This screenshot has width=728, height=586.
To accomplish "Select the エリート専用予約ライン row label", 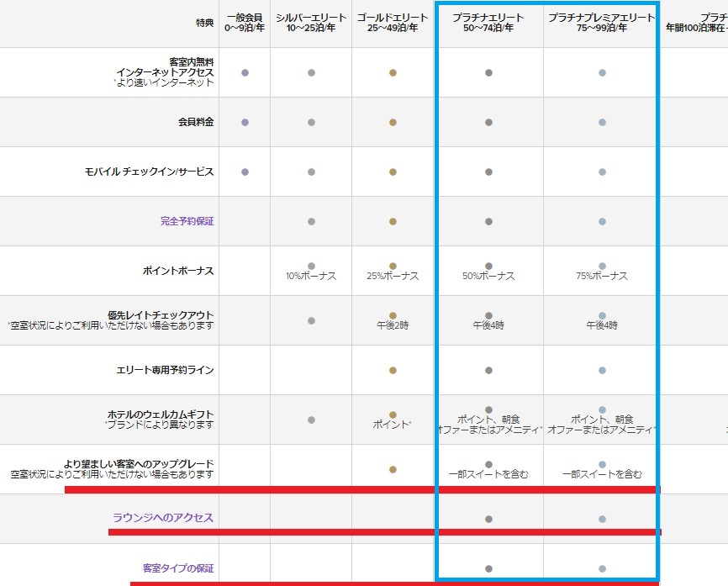I will tap(166, 370).
